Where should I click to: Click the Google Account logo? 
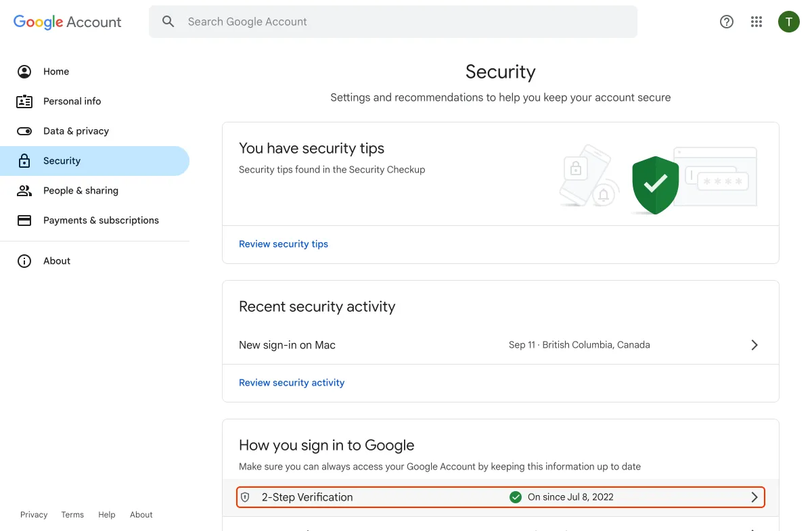click(68, 22)
